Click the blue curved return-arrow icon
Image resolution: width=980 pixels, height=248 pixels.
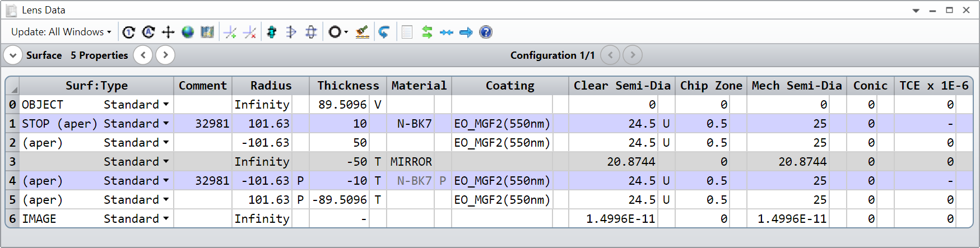click(384, 32)
